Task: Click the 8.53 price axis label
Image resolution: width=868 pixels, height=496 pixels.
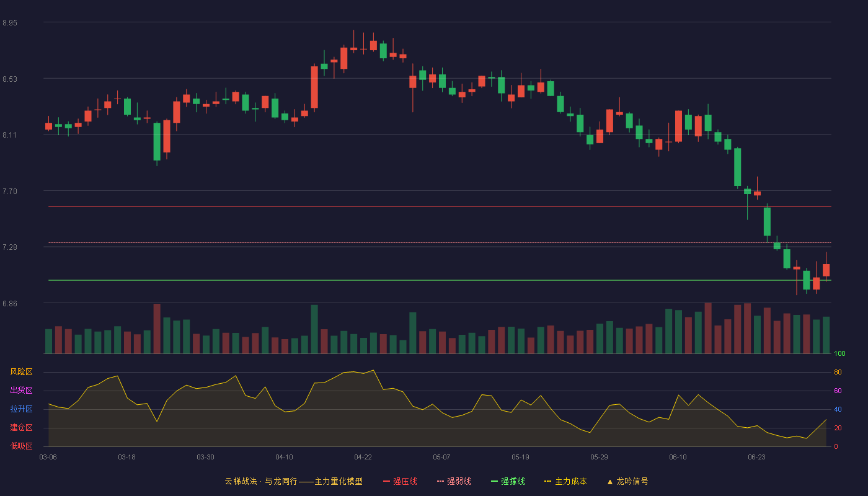Action: pyautogui.click(x=10, y=79)
